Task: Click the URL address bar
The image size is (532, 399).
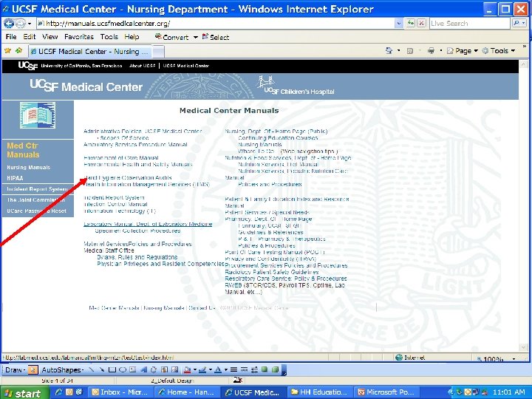Action: tap(216, 23)
